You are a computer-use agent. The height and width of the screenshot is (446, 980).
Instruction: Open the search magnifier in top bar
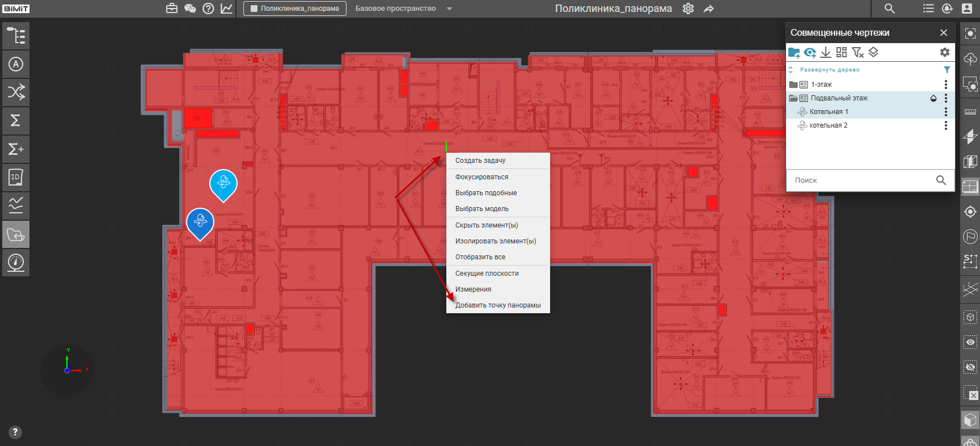(889, 9)
